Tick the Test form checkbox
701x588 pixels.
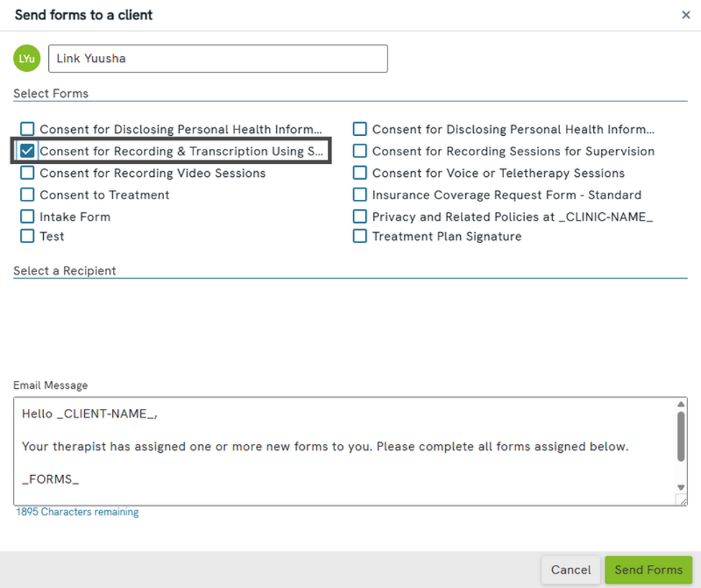27,236
